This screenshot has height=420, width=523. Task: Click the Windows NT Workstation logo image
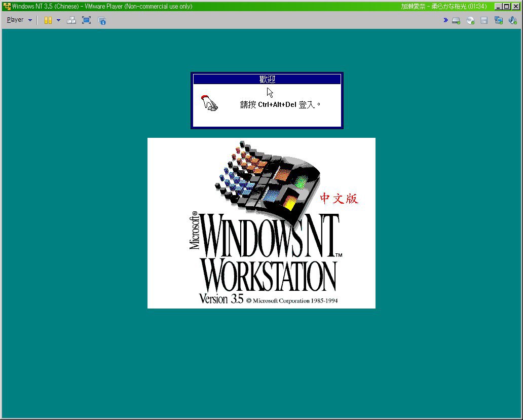click(261, 223)
